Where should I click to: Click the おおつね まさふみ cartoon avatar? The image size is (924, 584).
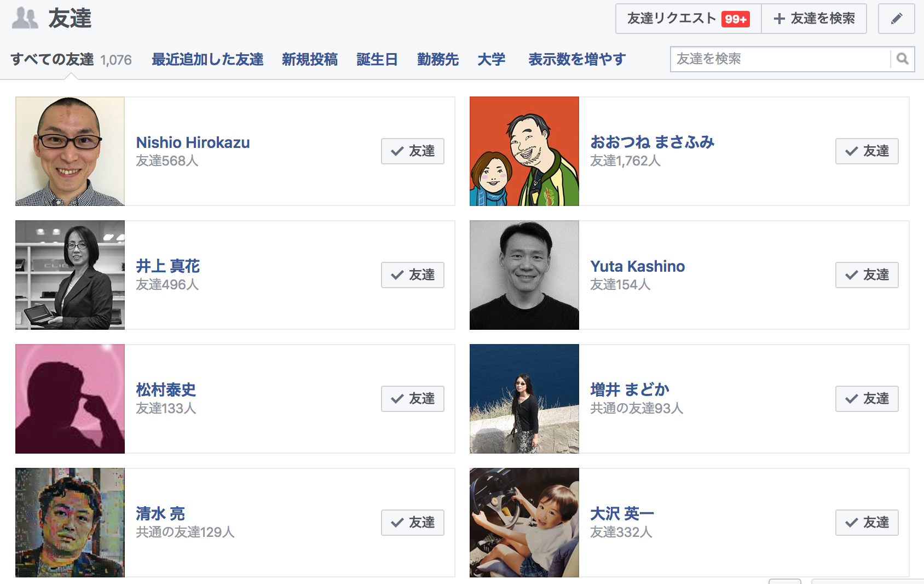[524, 151]
